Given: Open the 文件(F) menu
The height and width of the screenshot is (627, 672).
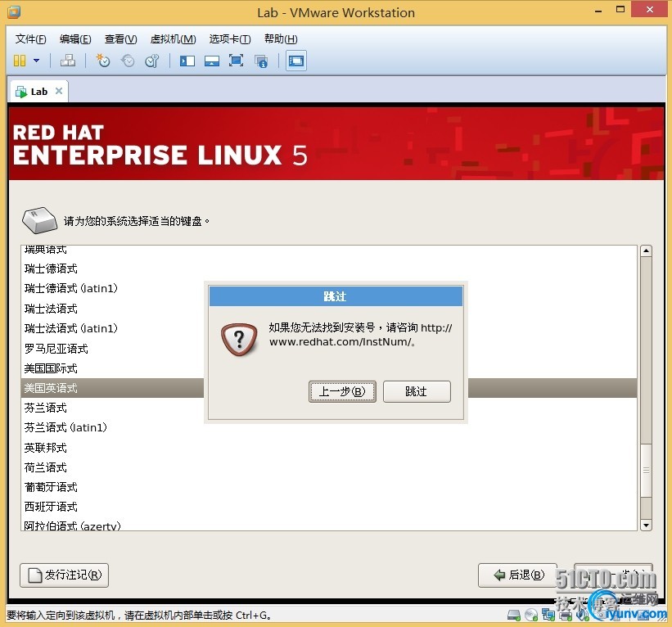Looking at the screenshot, I should [31, 39].
